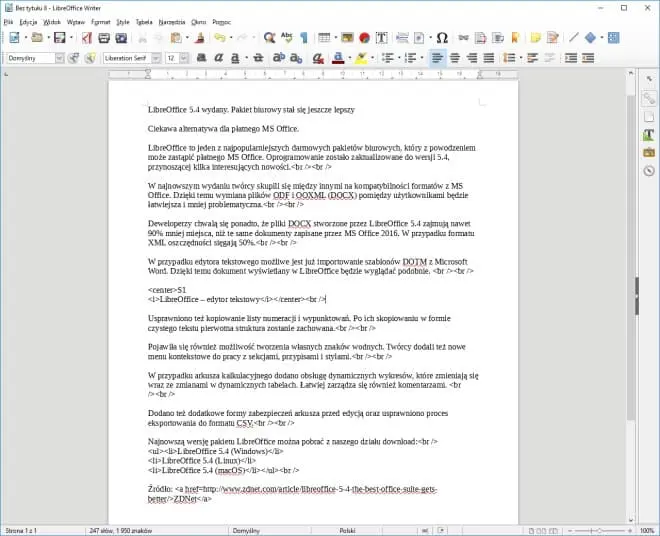The height and width of the screenshot is (536, 660).
Task: Click the Clear Direct Formatting icon
Action: [318, 58]
